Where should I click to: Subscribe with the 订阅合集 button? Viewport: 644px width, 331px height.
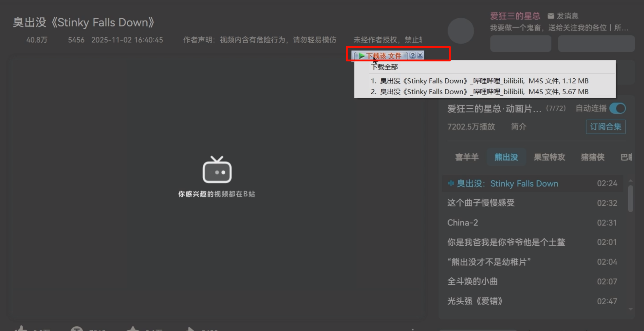click(x=606, y=127)
